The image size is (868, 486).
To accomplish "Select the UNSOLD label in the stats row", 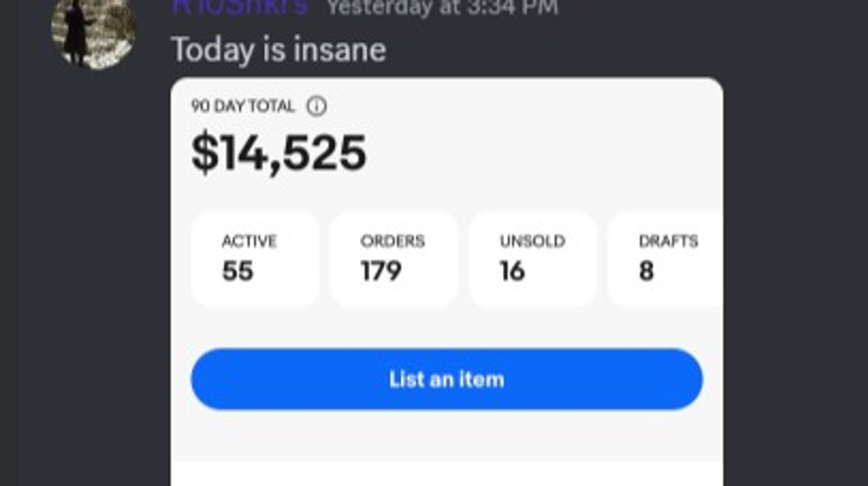I will (x=532, y=241).
